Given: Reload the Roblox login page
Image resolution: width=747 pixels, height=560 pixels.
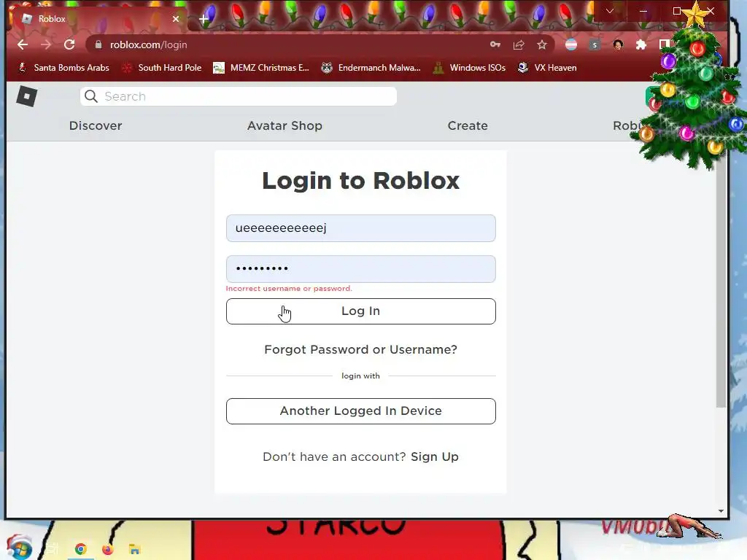Looking at the screenshot, I should click(x=69, y=44).
